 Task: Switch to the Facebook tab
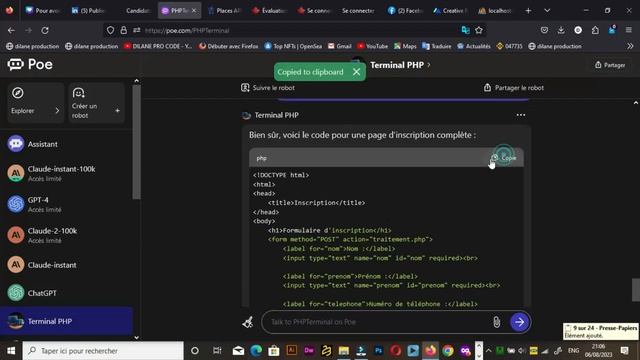click(x=405, y=11)
